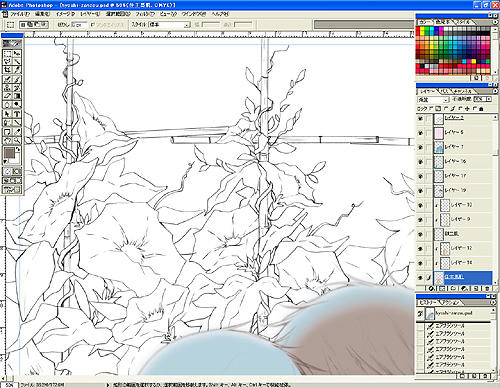Click the レイヤー 19 layer name
Viewport: 500px width, 388px height.
pyautogui.click(x=455, y=190)
